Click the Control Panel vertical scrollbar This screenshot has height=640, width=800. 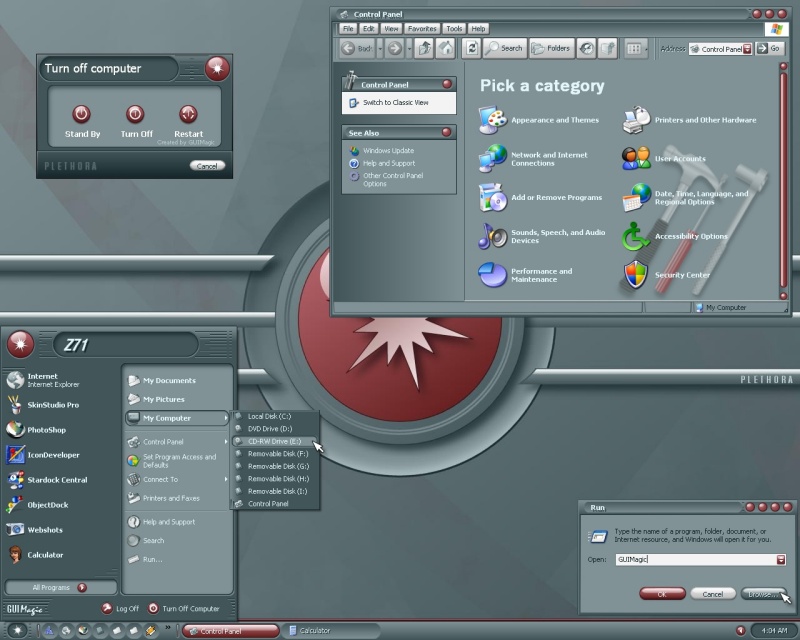click(x=783, y=181)
